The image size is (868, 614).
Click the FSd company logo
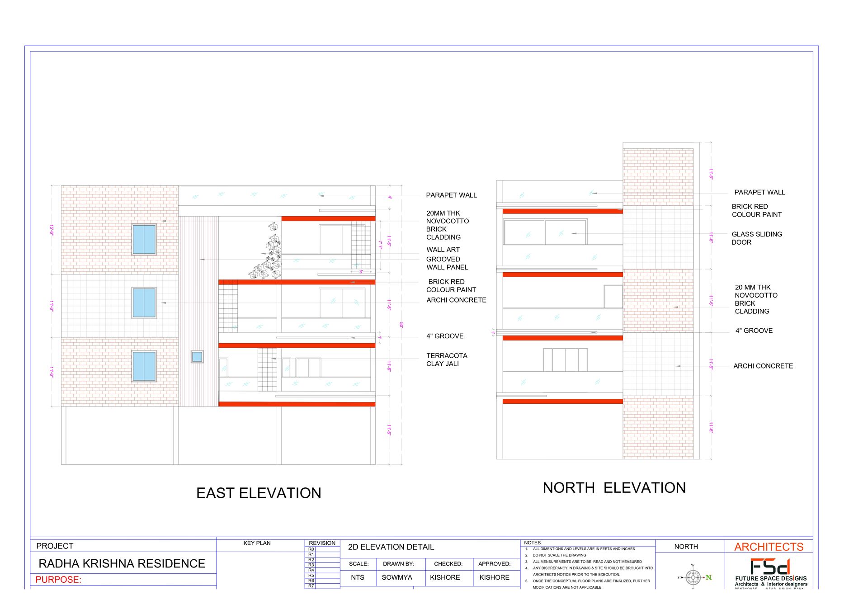[x=770, y=567]
